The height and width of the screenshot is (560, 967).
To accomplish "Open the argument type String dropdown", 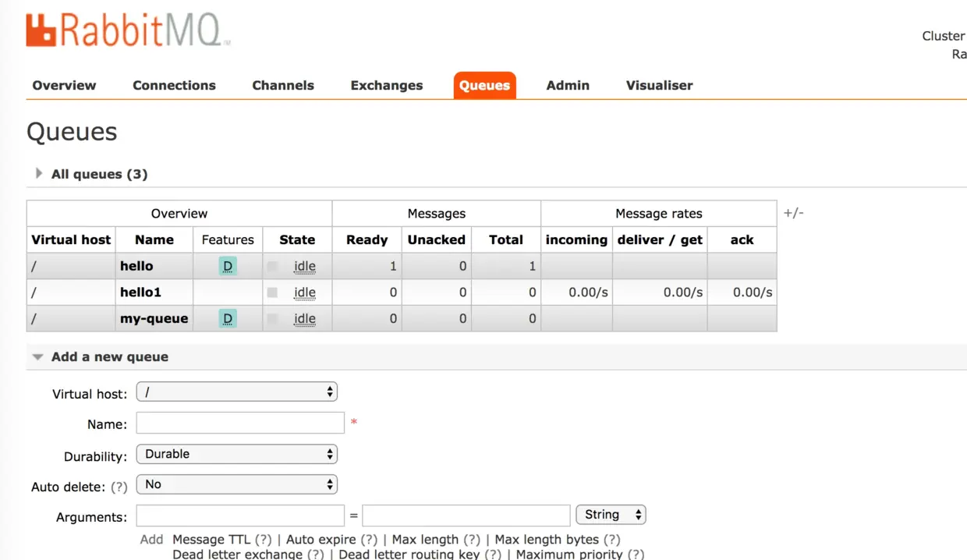I will (x=611, y=515).
